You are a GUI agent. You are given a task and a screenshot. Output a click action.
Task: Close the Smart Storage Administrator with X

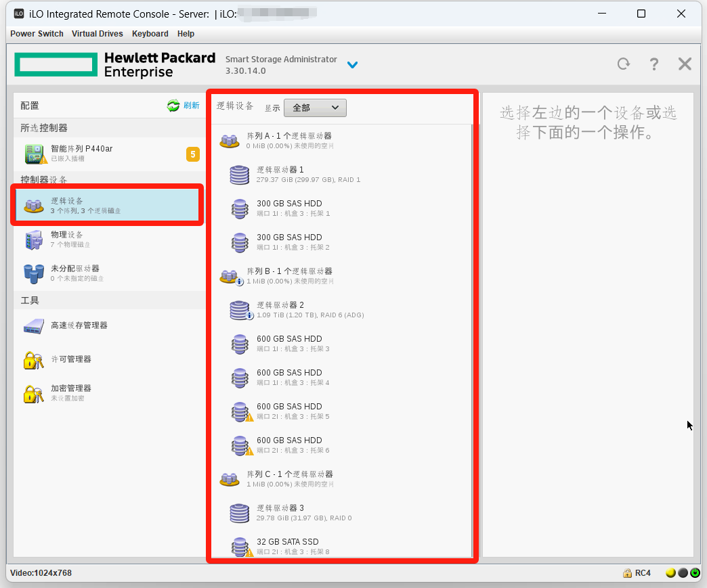[x=685, y=64]
